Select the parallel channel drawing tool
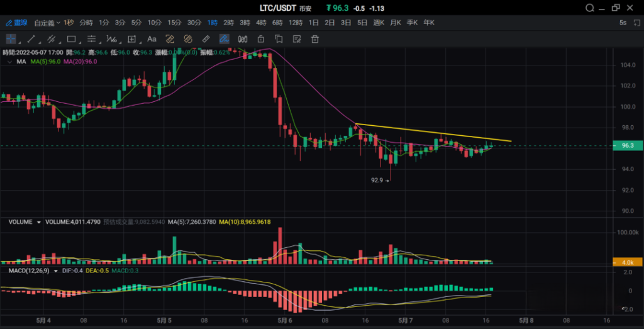 point(52,39)
